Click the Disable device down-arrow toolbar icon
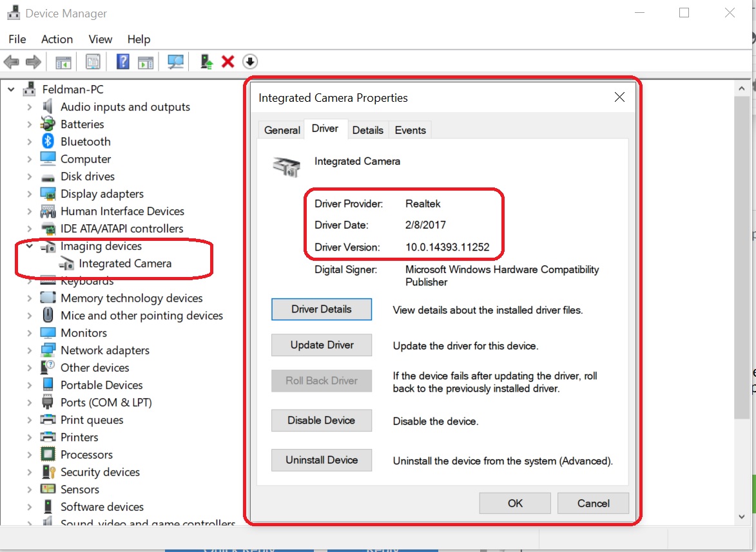The height and width of the screenshot is (552, 756). [x=250, y=61]
